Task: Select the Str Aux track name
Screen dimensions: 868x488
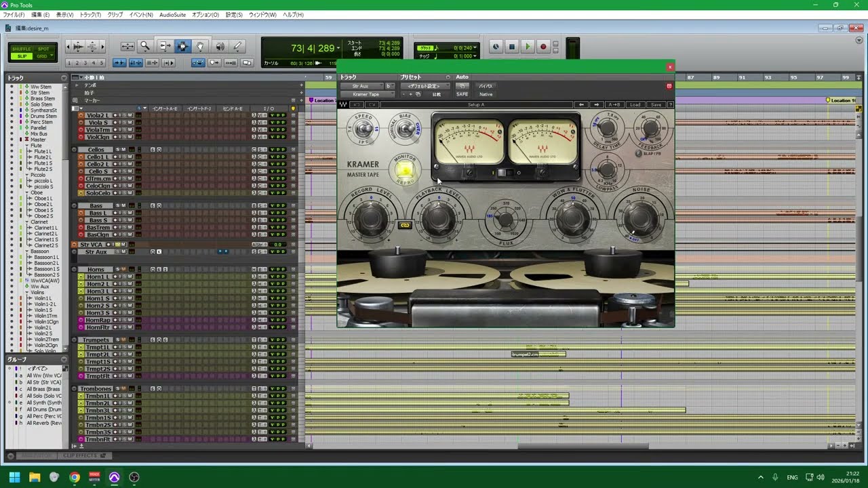Action: click(96, 252)
